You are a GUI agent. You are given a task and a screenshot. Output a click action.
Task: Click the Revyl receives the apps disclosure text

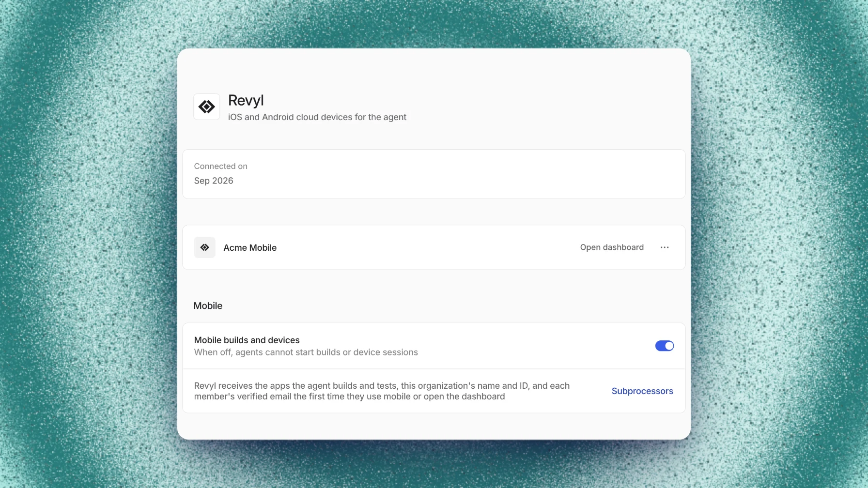(x=382, y=391)
